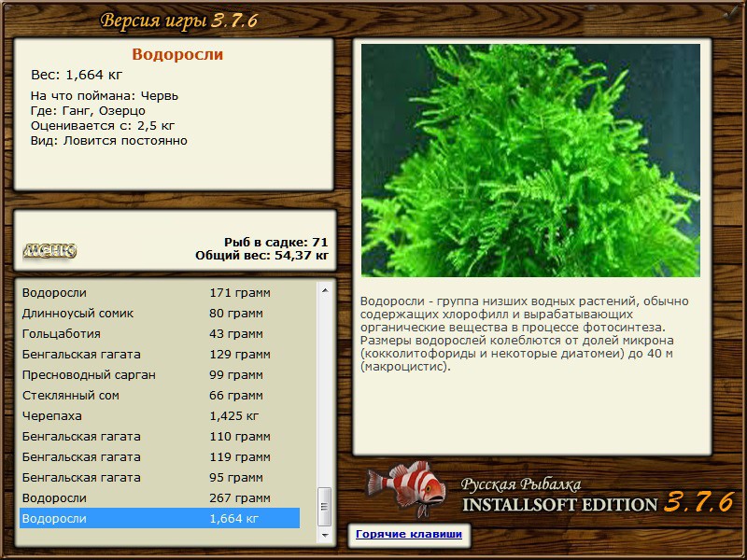Select Водоросли 267 грамм entry

pyautogui.click(x=160, y=497)
